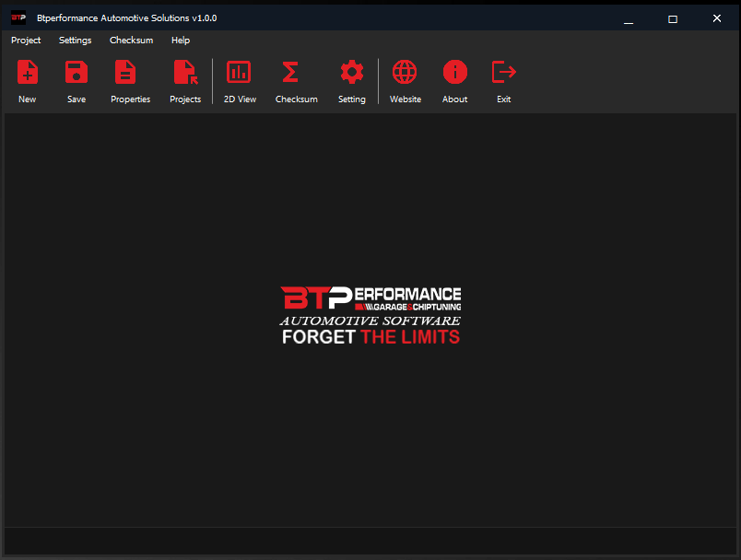Viewport: 741px width, 560px height.
Task: Maximize the application window
Action: coord(672,17)
